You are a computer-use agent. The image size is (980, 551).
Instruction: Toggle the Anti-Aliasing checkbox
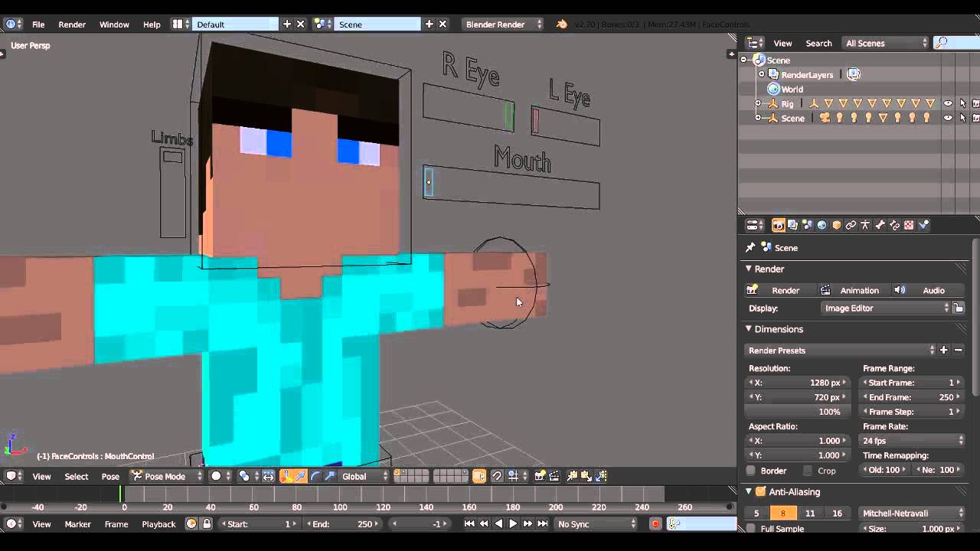coord(760,491)
